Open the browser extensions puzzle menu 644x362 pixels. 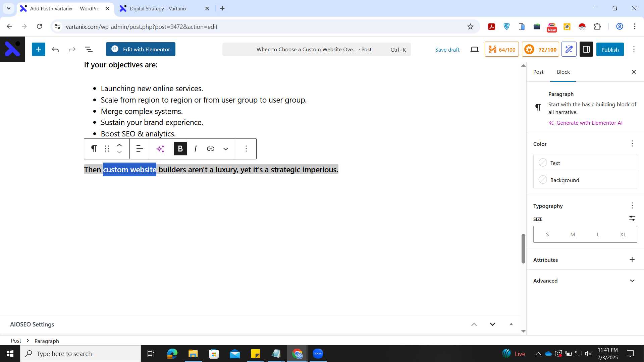pyautogui.click(x=597, y=26)
